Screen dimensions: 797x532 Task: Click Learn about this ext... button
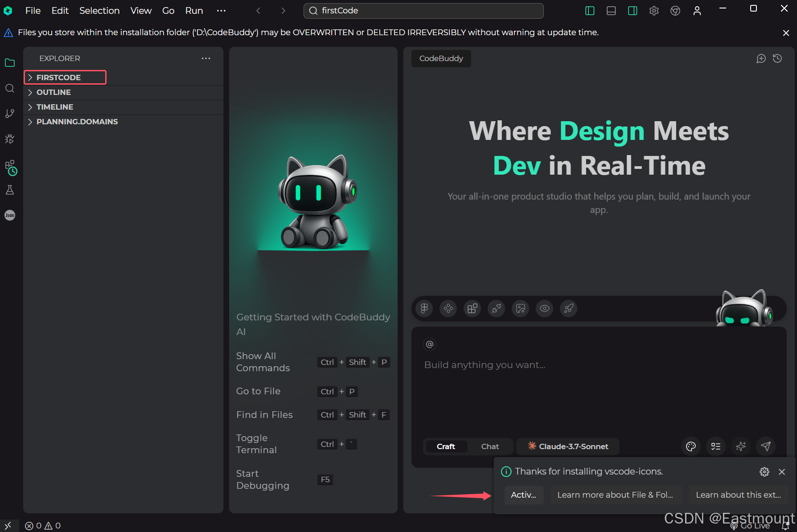tap(739, 495)
